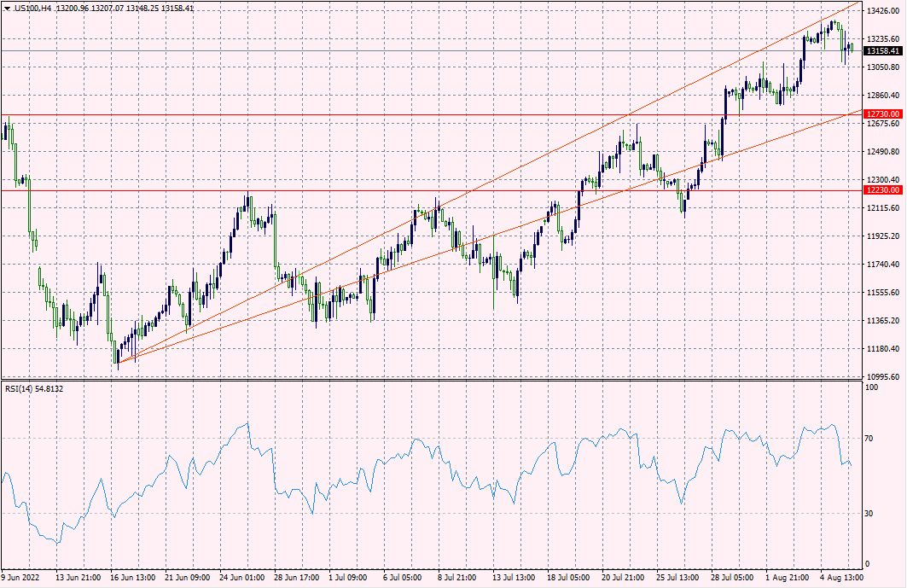Click the 12490.80 price axis label

coord(883,152)
